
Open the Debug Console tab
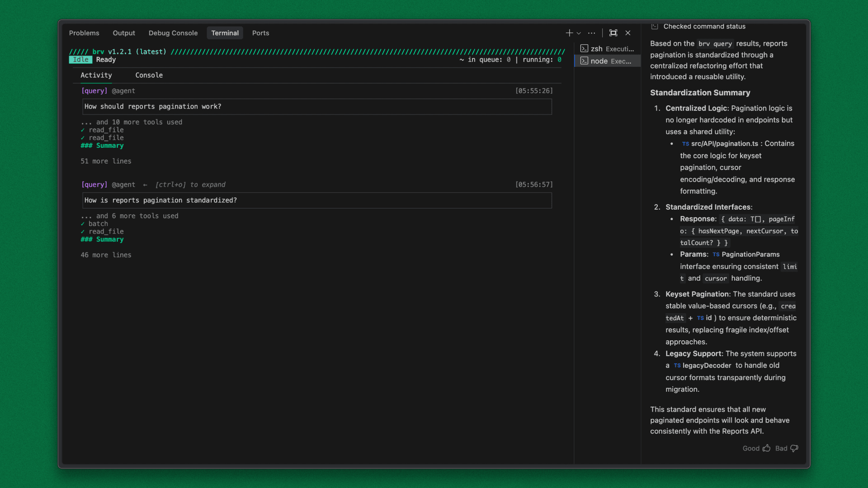tap(173, 33)
